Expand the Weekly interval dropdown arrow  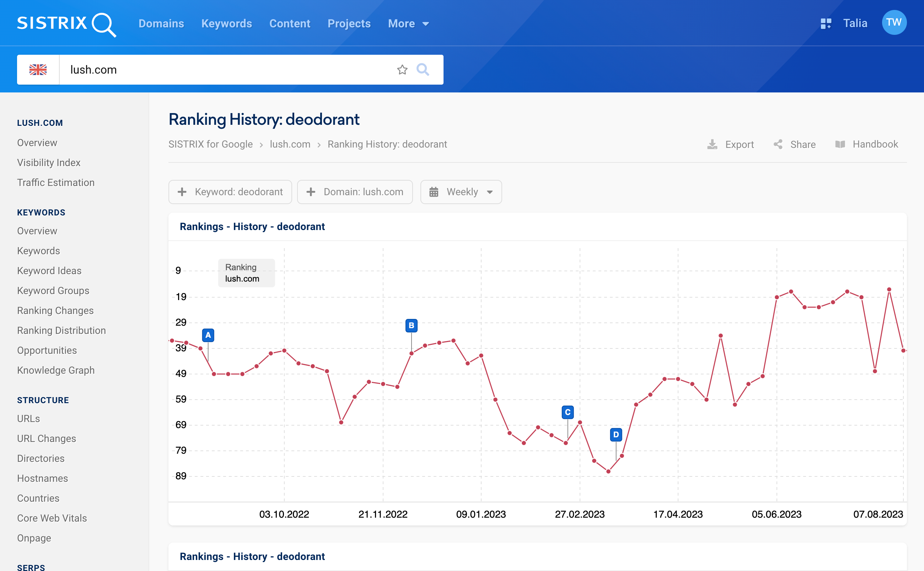tap(490, 192)
